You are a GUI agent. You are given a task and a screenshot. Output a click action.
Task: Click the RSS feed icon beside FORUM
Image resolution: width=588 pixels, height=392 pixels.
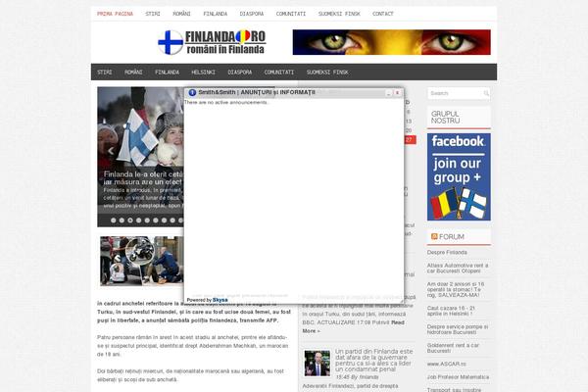(434, 236)
